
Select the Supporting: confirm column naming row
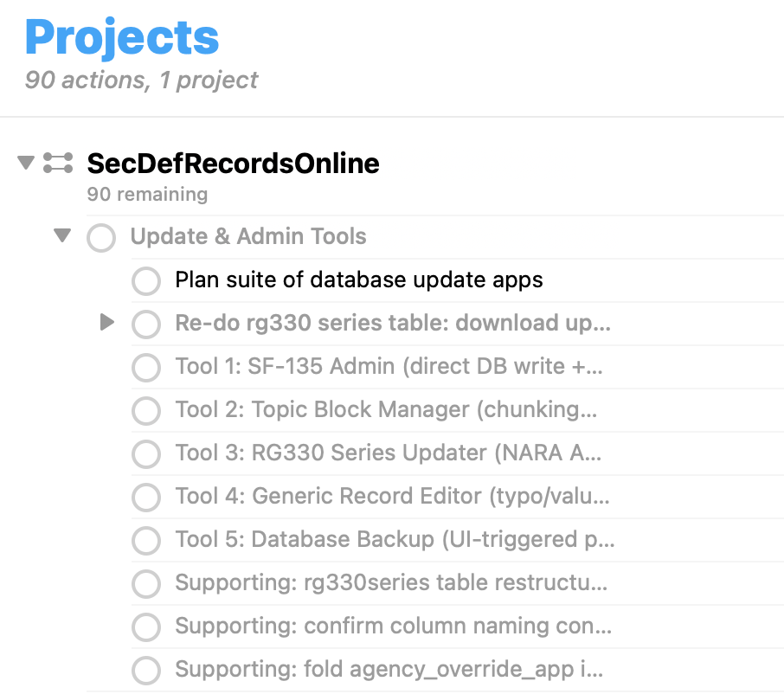pos(393,626)
